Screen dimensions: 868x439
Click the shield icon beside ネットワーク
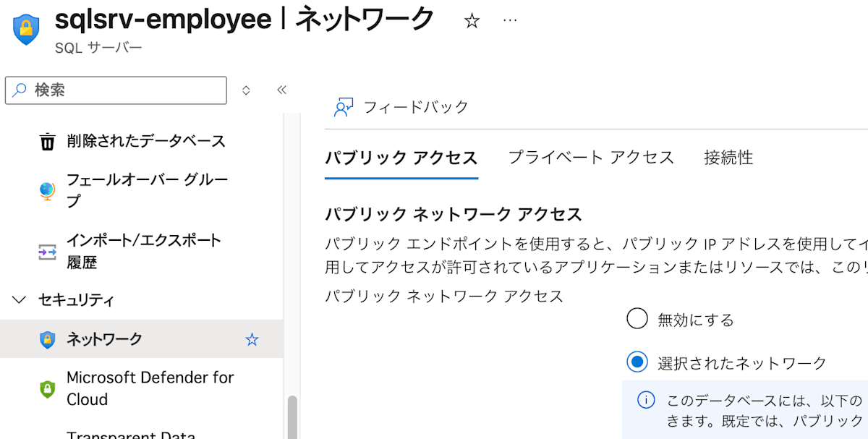(x=47, y=339)
